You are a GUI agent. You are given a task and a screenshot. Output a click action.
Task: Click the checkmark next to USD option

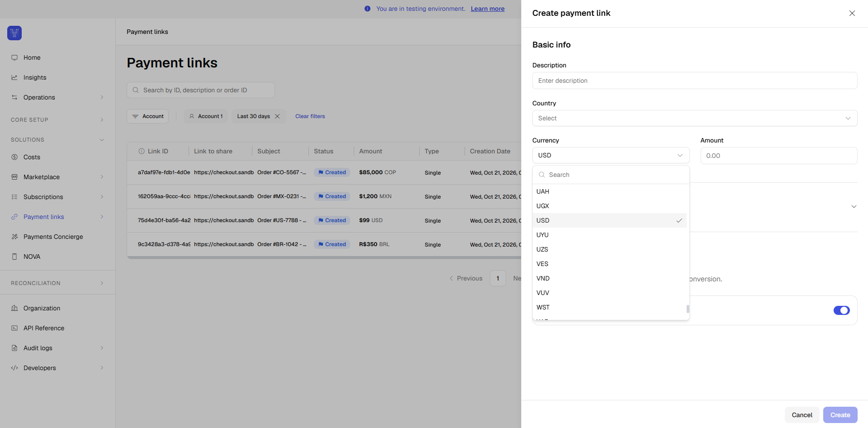[x=679, y=220]
